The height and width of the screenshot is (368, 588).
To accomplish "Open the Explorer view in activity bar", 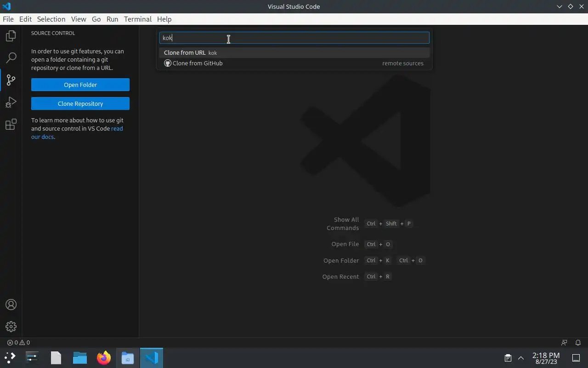I will click(x=11, y=36).
